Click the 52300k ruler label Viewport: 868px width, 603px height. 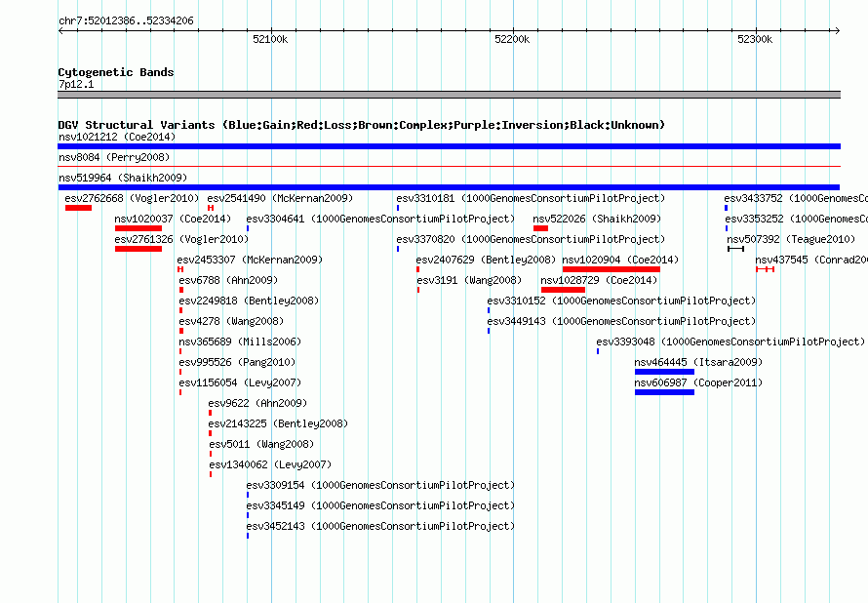tap(755, 39)
